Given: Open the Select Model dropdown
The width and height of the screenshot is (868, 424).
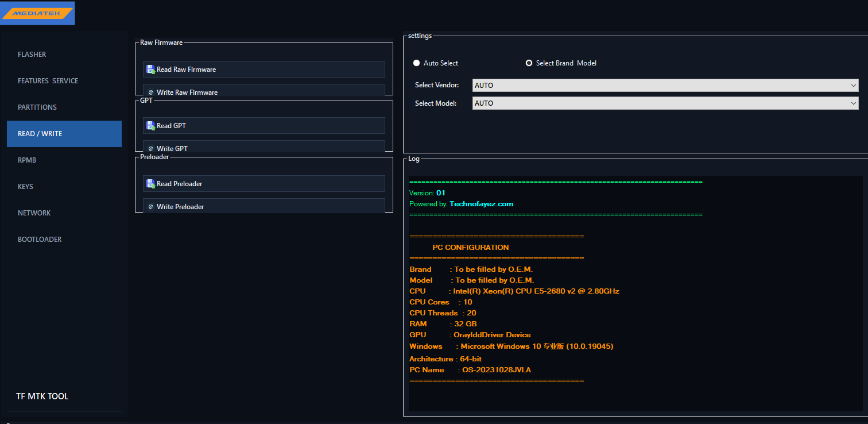Looking at the screenshot, I should 665,103.
